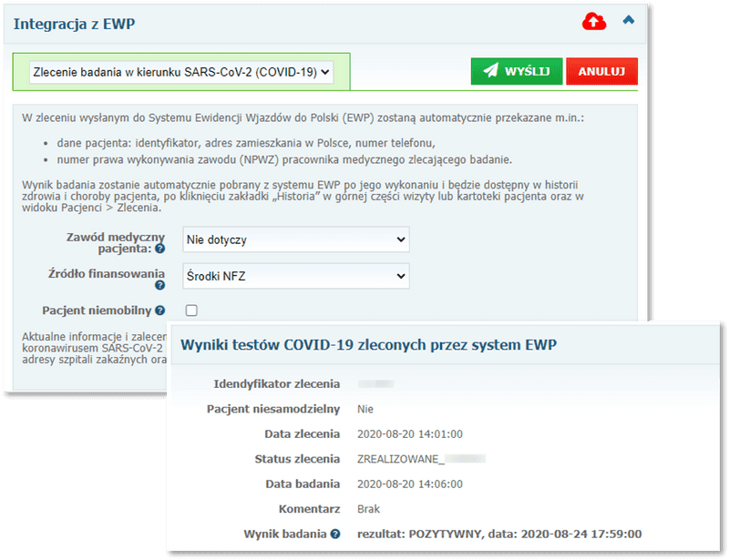Click the Integracja z EWP heading
729x560 pixels.
click(74, 24)
